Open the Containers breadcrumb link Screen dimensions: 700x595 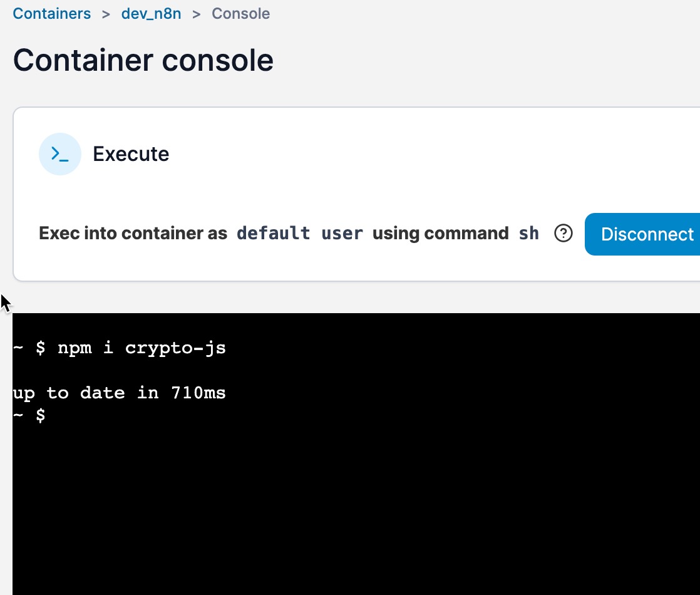pos(52,13)
